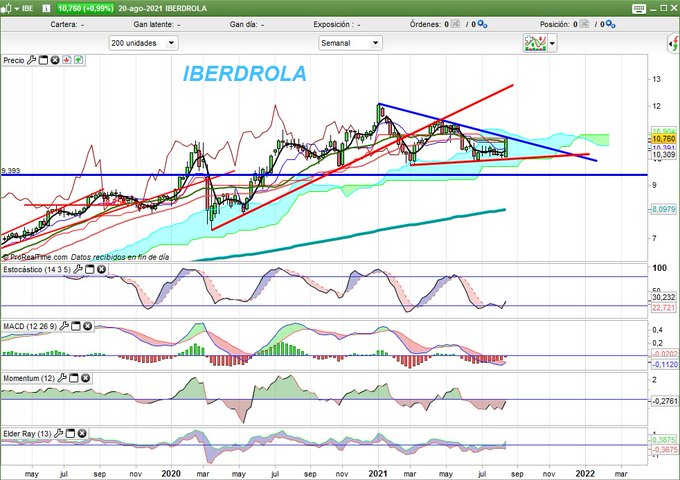Open the Órdenes gear settings icon

point(482,25)
